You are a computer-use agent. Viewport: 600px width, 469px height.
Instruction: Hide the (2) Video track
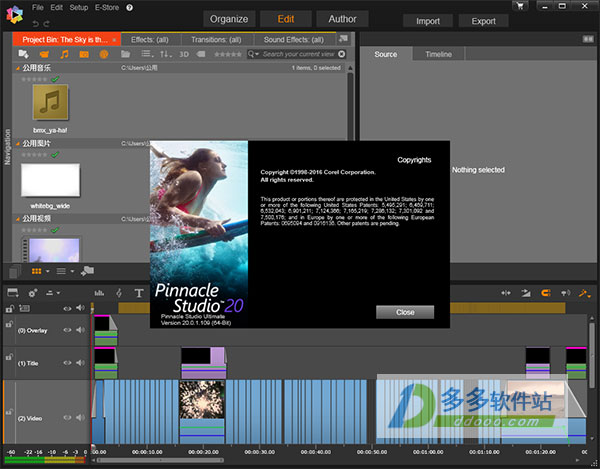point(67,418)
